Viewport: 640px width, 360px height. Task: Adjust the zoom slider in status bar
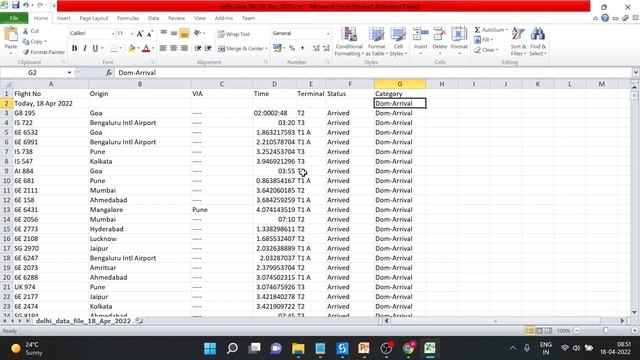click(606, 331)
